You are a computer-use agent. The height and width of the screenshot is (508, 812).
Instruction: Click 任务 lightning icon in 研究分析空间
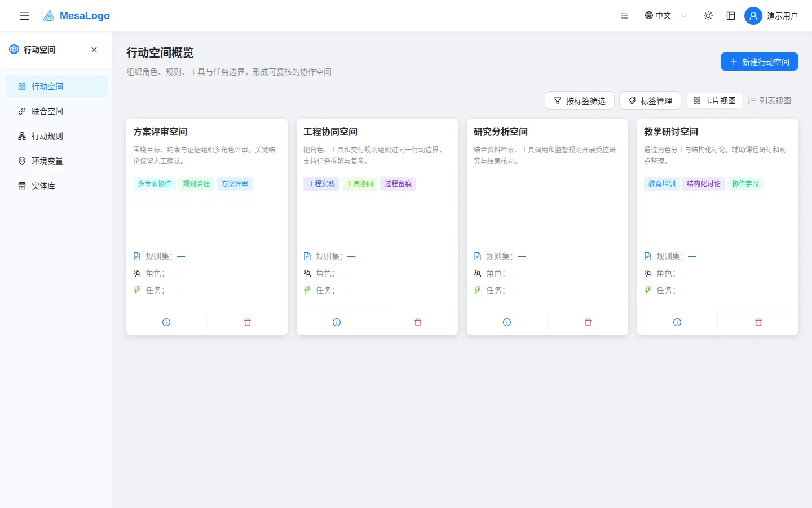click(x=478, y=290)
